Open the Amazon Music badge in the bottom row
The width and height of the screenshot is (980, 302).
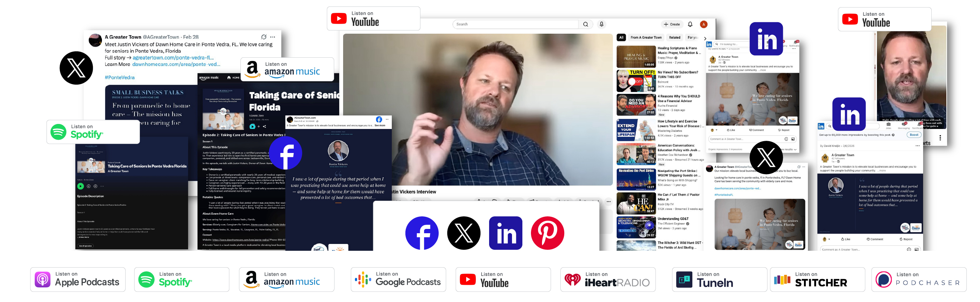(287, 279)
